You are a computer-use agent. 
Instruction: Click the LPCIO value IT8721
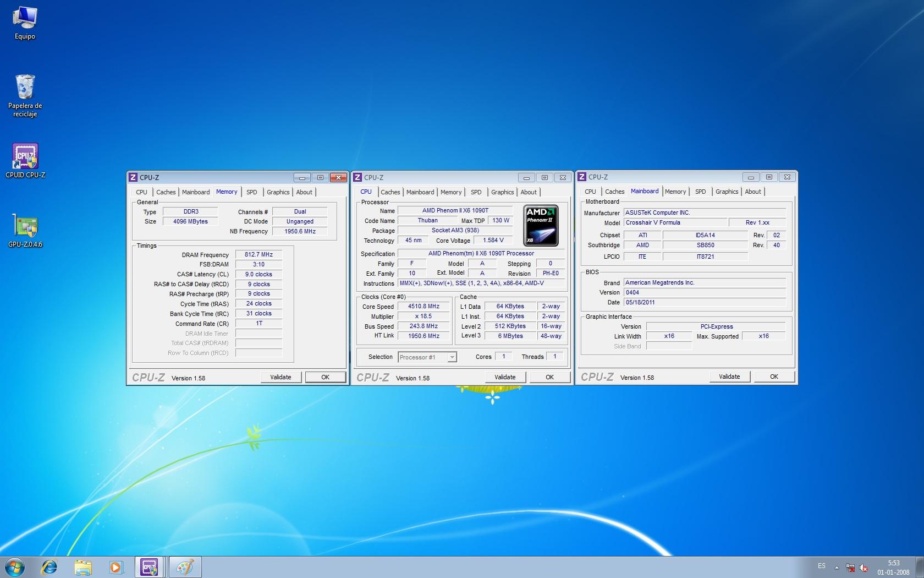pyautogui.click(x=705, y=257)
